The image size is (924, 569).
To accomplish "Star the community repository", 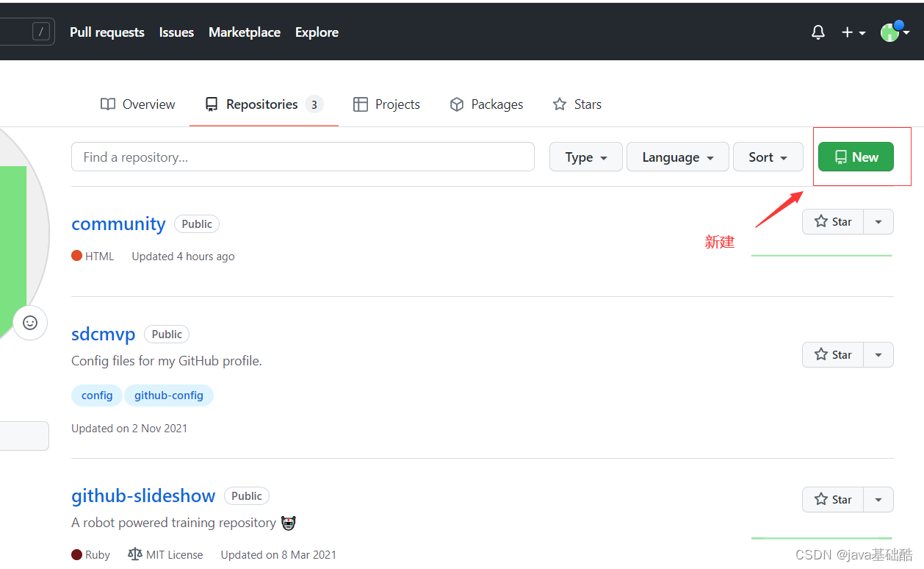I will tap(833, 221).
